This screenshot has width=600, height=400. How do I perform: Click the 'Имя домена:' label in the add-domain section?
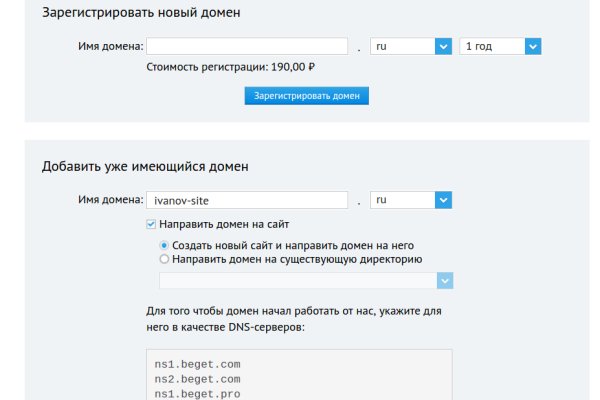pyautogui.click(x=111, y=200)
